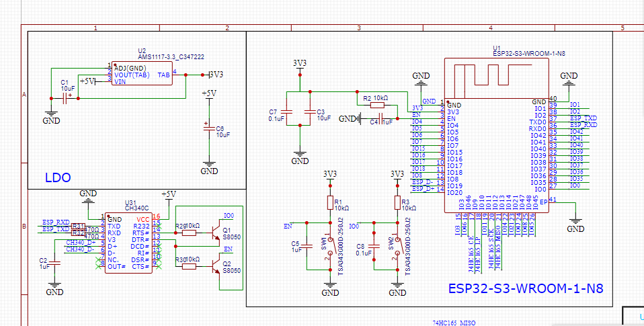Select capacitor C1 10uF near the regulator
Screen dimensions: 644x326
[65, 99]
